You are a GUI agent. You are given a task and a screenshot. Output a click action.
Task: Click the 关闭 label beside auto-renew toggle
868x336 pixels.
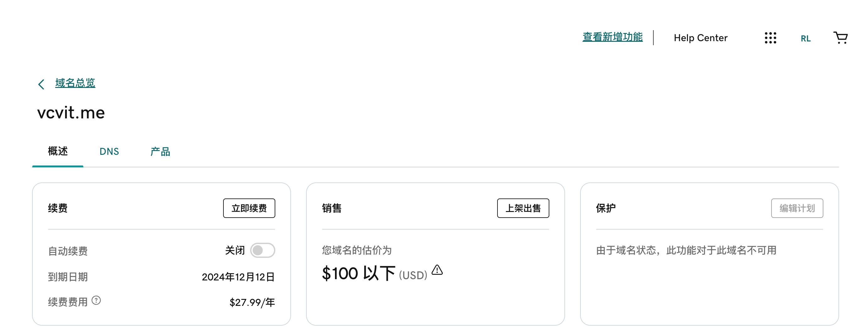point(235,250)
